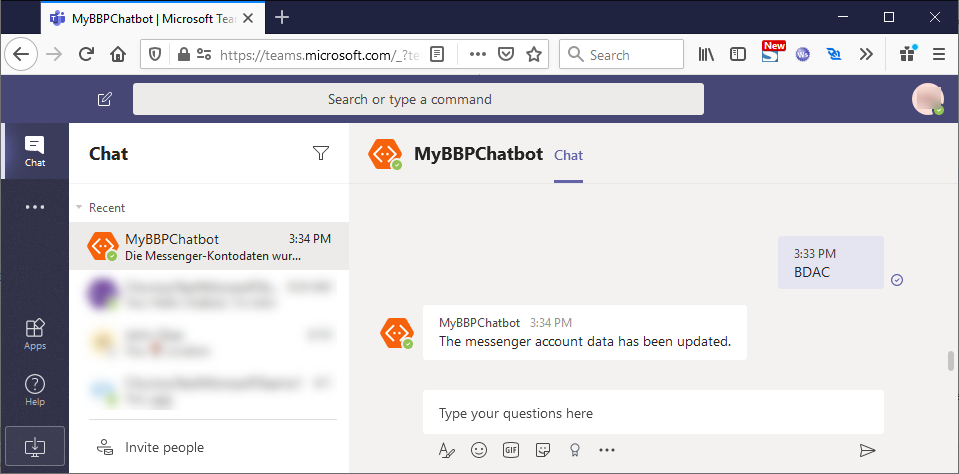Open a new browser tab
This screenshot has width=959, height=474.
(x=281, y=17)
